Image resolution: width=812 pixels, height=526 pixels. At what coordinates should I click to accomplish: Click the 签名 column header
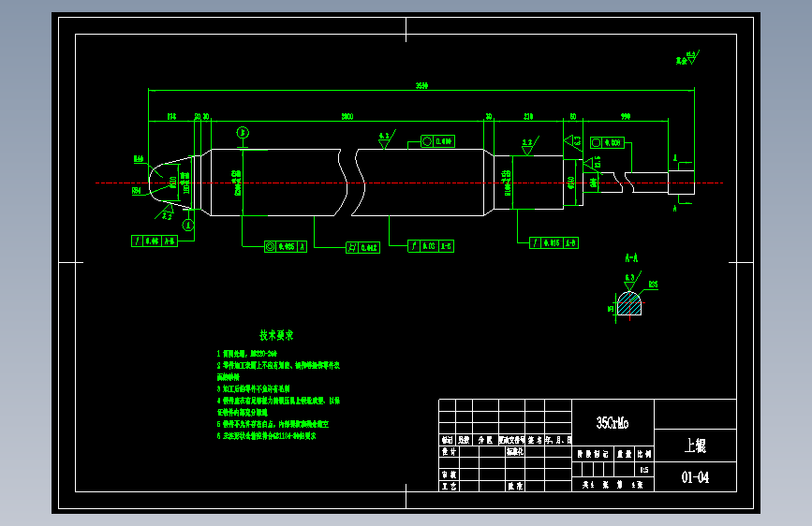(x=535, y=440)
